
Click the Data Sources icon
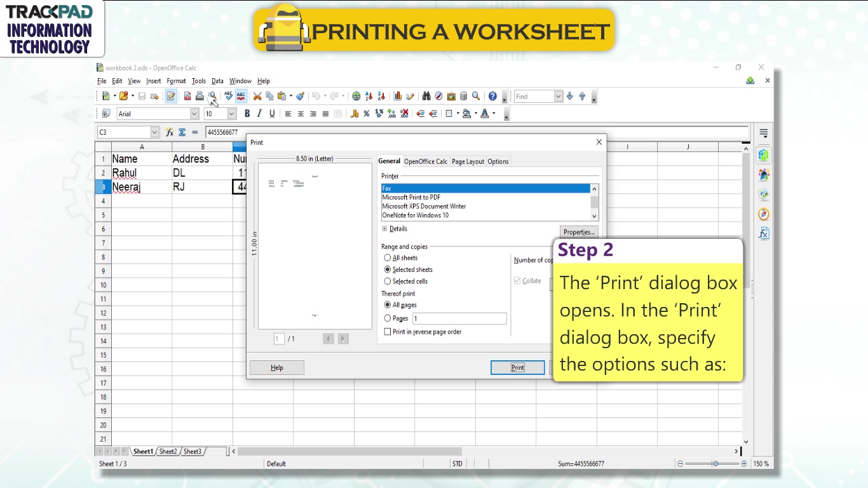point(463,96)
